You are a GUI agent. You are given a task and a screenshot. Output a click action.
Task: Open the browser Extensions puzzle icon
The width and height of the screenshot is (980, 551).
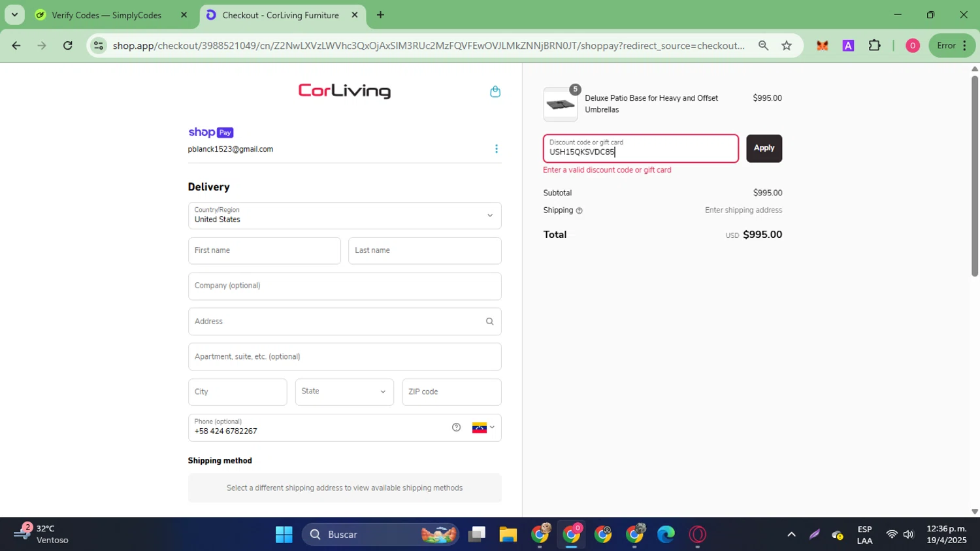[x=875, y=46]
